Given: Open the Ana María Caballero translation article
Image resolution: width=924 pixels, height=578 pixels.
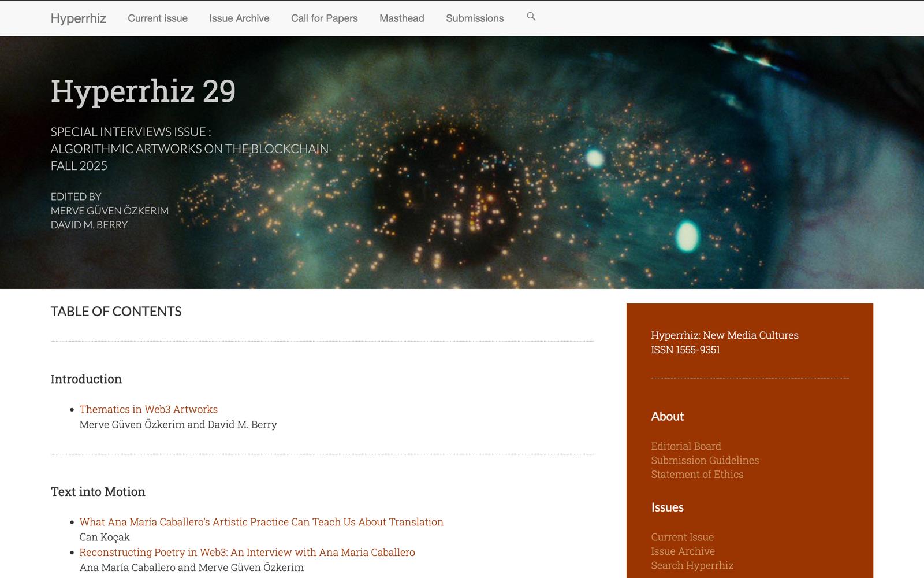Looking at the screenshot, I should pyautogui.click(x=262, y=522).
